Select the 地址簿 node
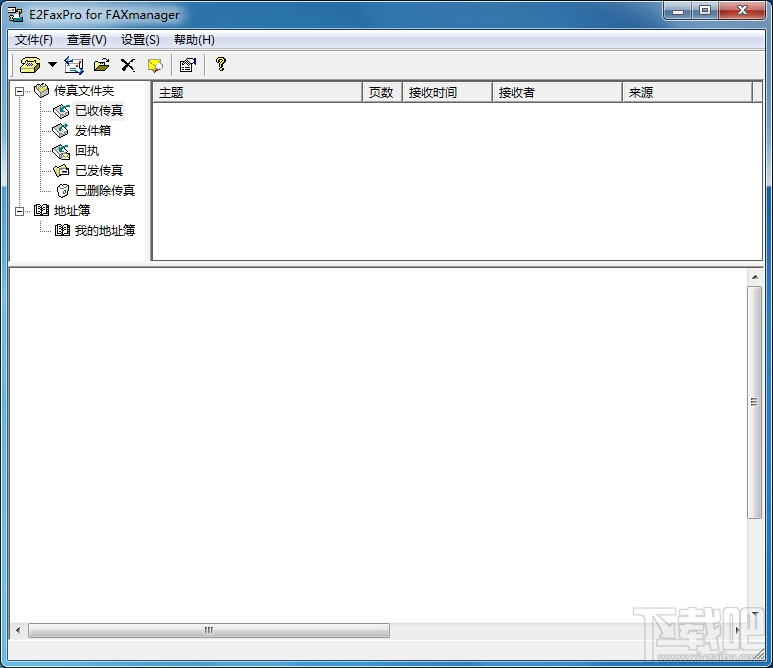Screen dimensions: 773x668 (x=72, y=211)
